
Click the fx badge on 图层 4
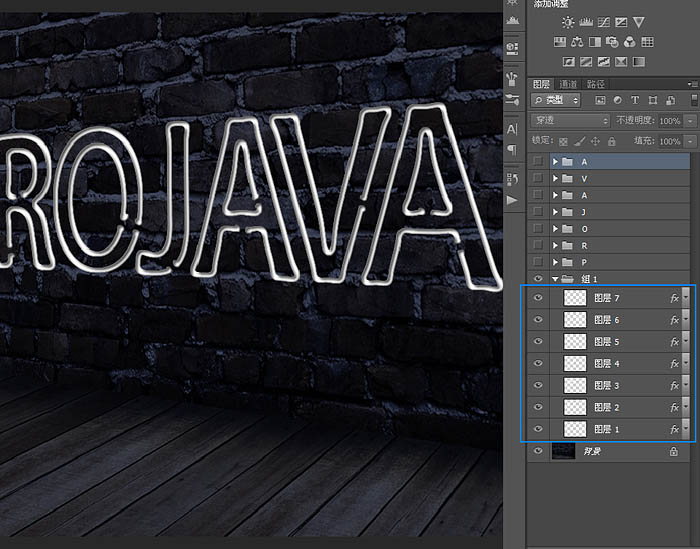(x=675, y=363)
